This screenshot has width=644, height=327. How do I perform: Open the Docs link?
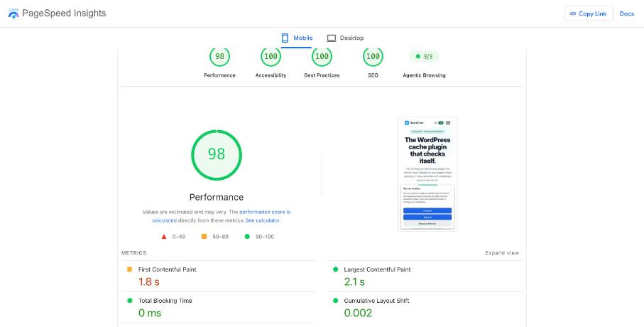[x=627, y=14]
